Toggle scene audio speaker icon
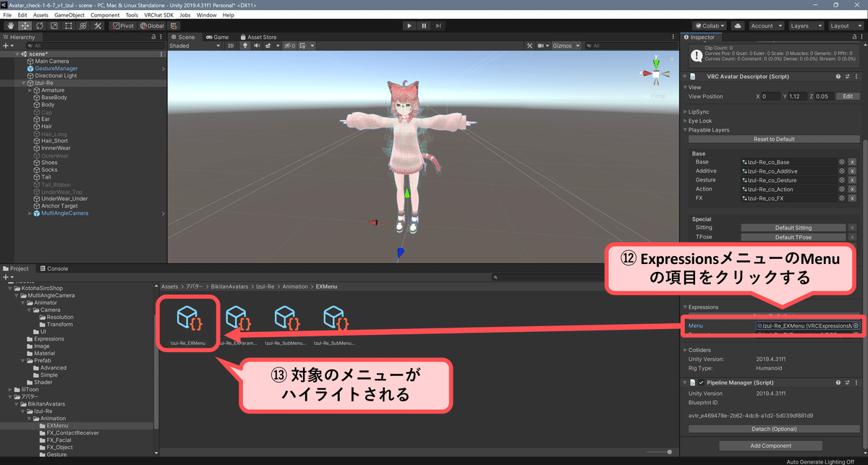The image size is (868, 465). tap(256, 46)
